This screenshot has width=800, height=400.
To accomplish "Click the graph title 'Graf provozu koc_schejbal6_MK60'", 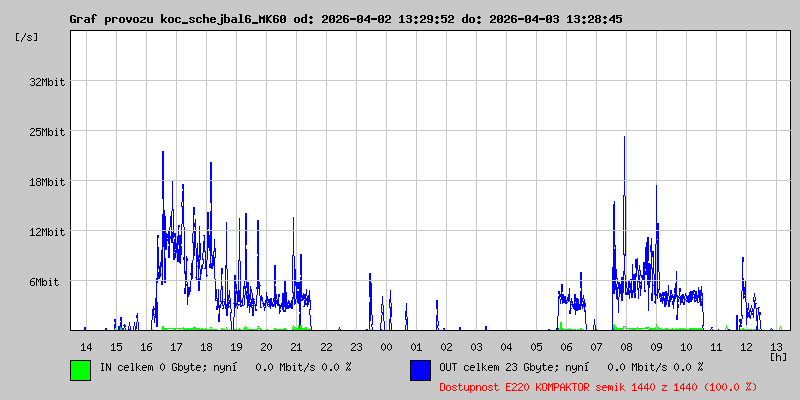I will 178,19.
